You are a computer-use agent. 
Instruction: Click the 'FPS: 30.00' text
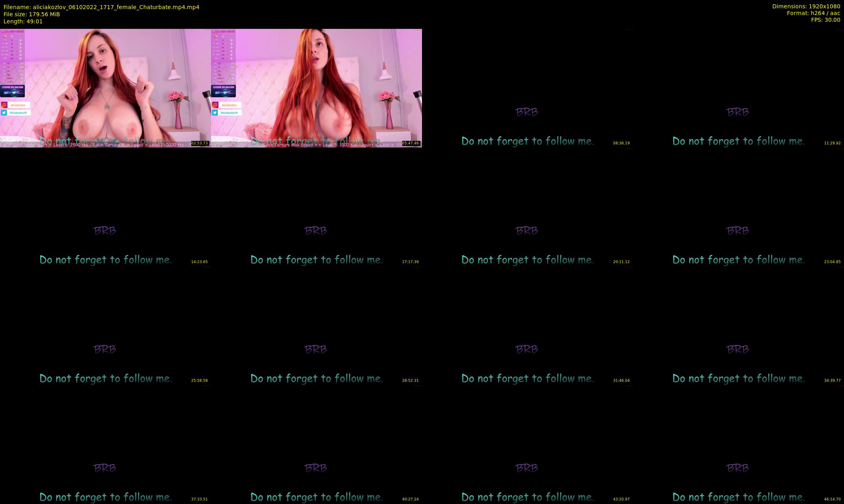click(825, 20)
